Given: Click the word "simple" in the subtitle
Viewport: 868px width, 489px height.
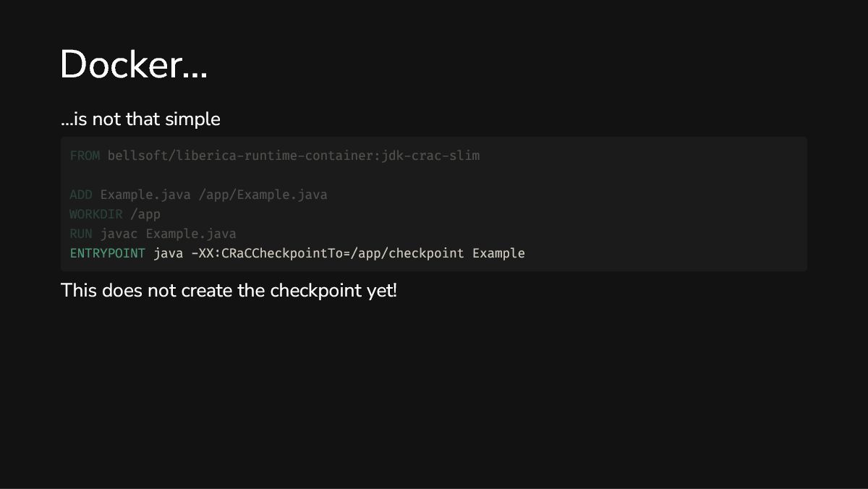Looking at the screenshot, I should [x=192, y=119].
